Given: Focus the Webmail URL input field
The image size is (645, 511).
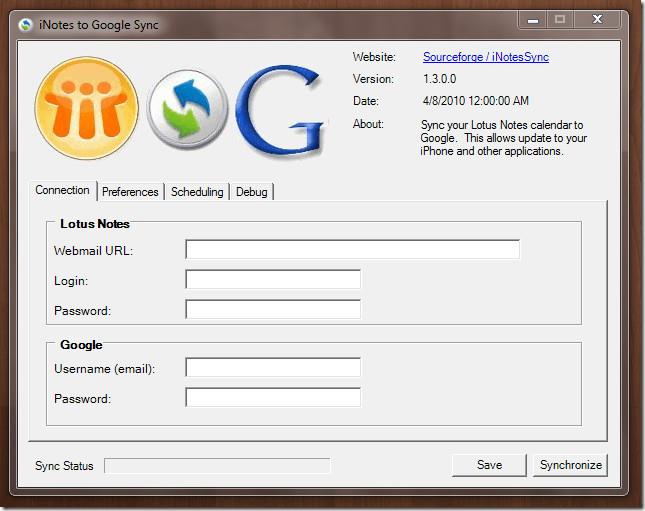Looking at the screenshot, I should 352,250.
